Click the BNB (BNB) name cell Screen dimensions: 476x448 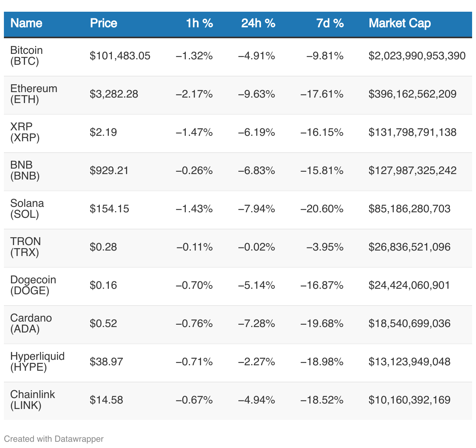pos(25,171)
